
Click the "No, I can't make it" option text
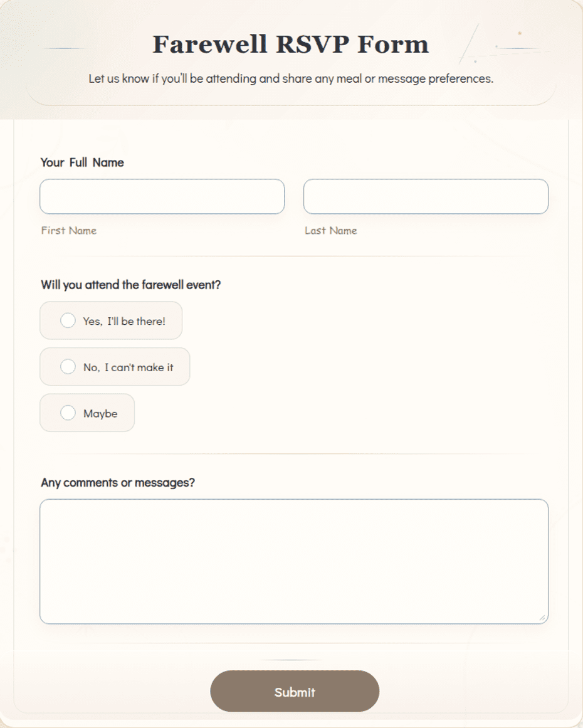(129, 367)
